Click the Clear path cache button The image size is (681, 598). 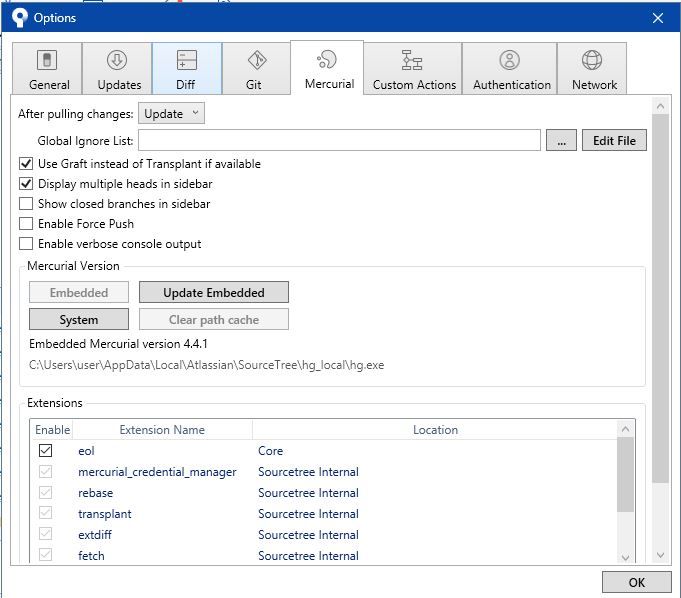[x=214, y=319]
